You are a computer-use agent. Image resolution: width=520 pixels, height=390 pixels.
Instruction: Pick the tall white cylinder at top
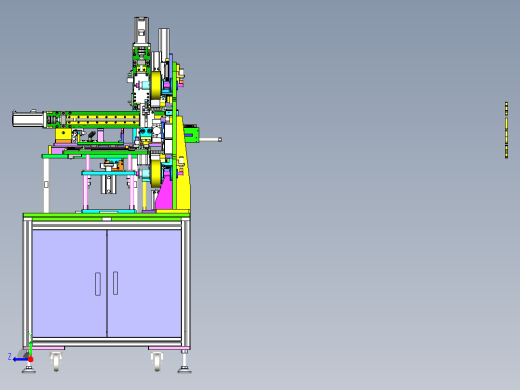[164, 46]
